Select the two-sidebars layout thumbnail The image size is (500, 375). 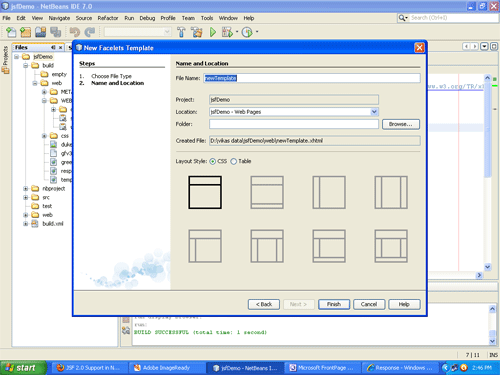click(391, 192)
